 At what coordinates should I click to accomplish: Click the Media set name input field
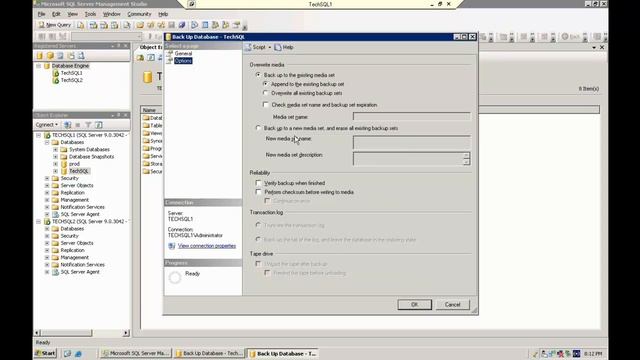(411, 117)
